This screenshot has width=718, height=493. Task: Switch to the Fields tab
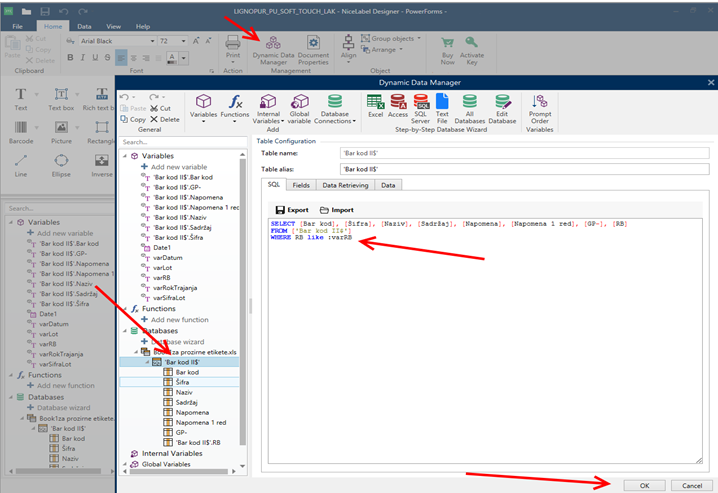pos(301,185)
